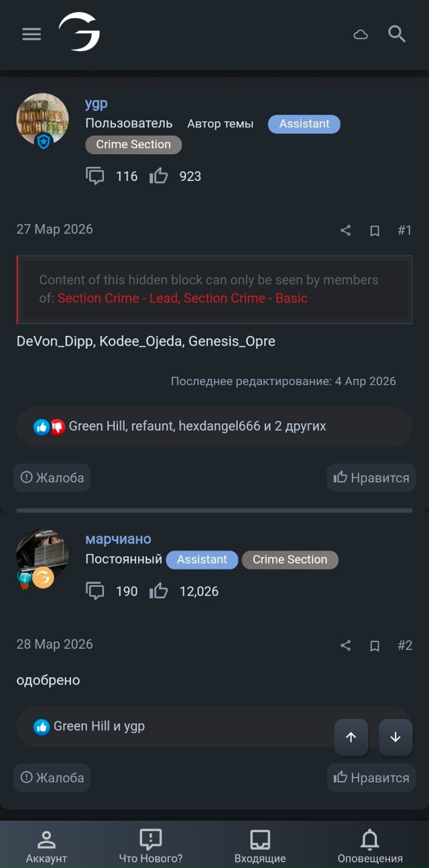Image resolution: width=429 pixels, height=868 pixels.
Task: Tap the forum logo in header
Action: click(x=79, y=32)
